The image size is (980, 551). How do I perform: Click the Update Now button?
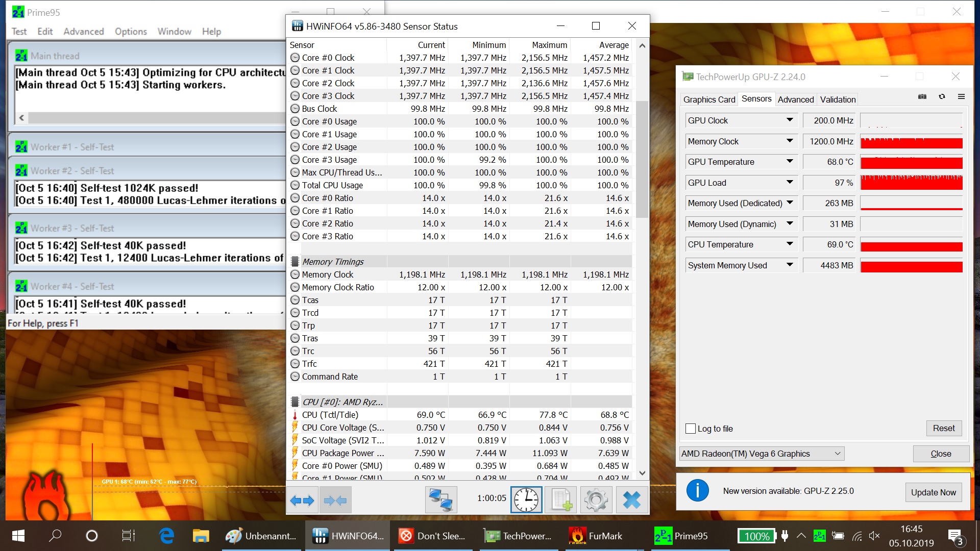pos(933,492)
